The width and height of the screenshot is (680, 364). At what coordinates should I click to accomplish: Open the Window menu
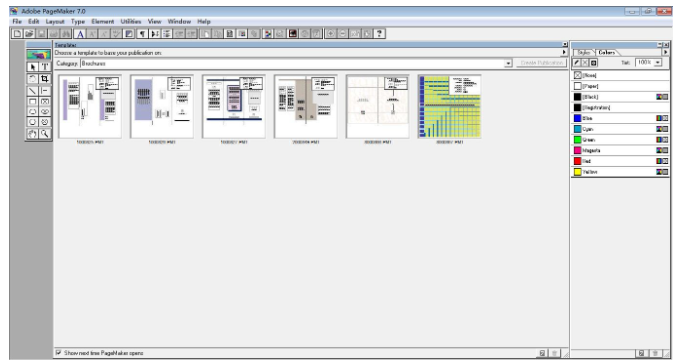point(180,21)
